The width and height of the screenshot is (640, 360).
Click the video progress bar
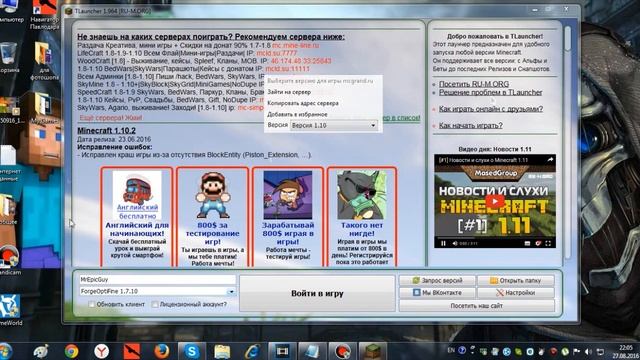(x=495, y=237)
